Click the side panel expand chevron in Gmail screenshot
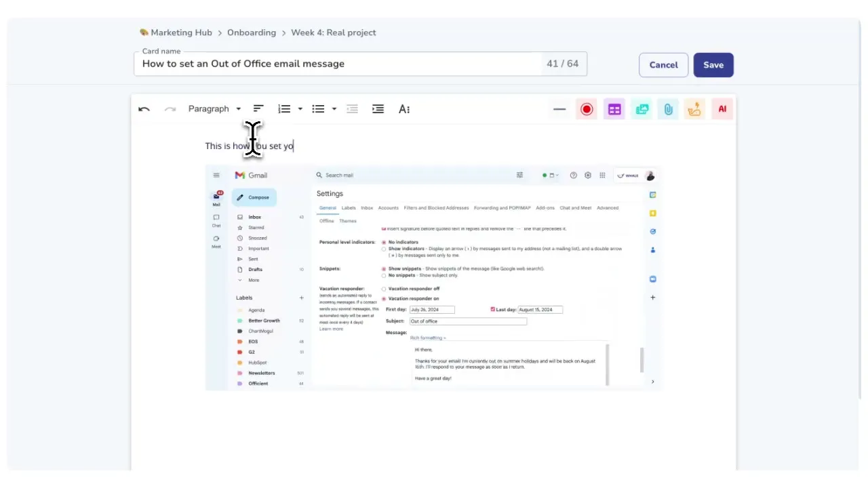Screen dimensions: 868x488 653,382
